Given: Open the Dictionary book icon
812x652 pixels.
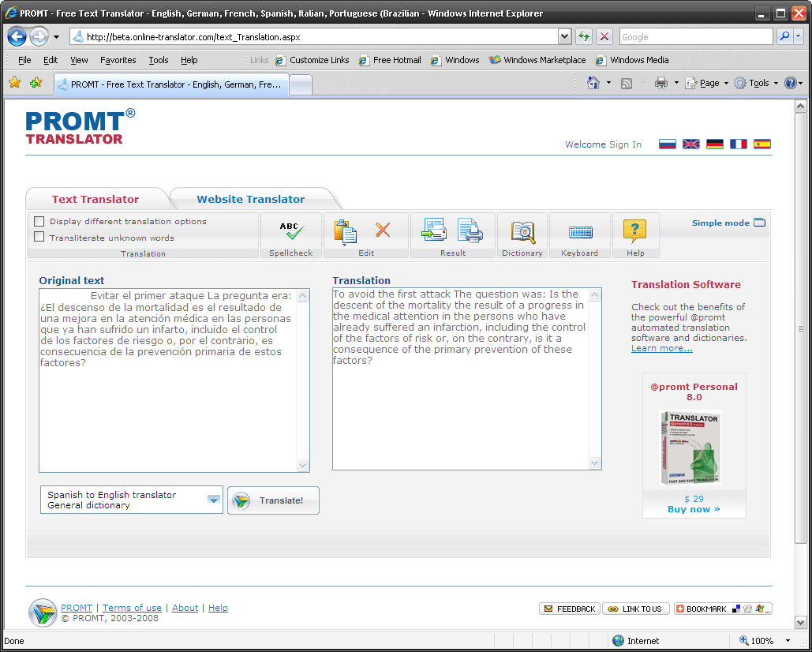Looking at the screenshot, I should [522, 231].
